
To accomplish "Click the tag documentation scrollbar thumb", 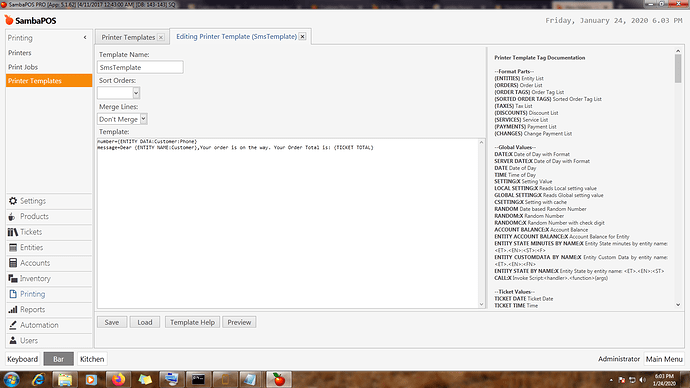I will (x=678, y=69).
